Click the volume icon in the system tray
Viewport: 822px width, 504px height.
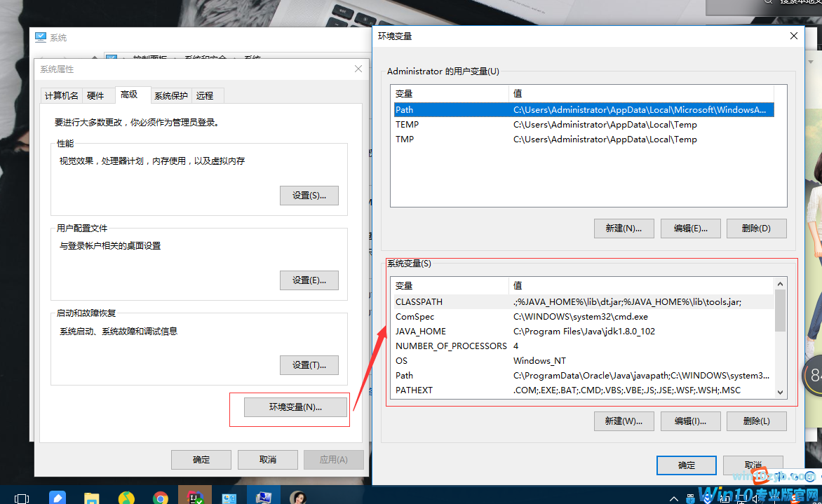coord(755,499)
